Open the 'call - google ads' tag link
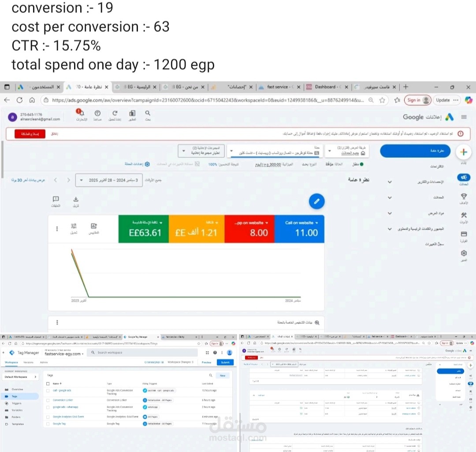 tap(62, 391)
